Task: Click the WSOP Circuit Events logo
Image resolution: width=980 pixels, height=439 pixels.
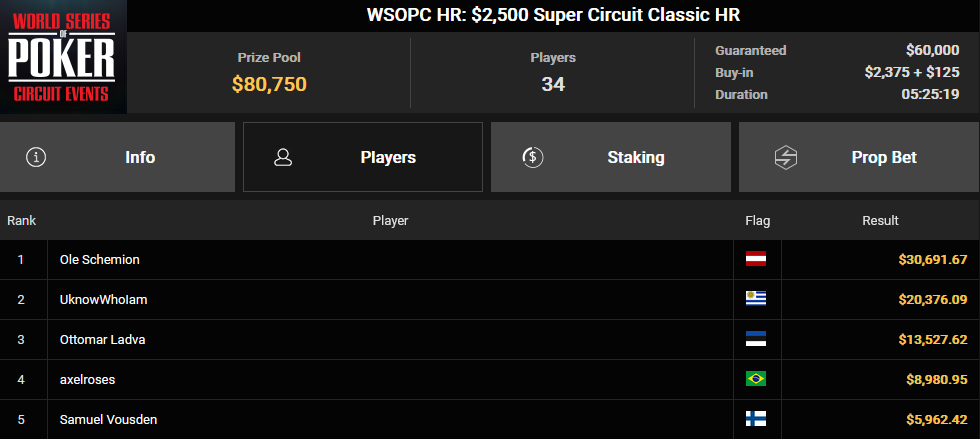Action: pos(63,57)
